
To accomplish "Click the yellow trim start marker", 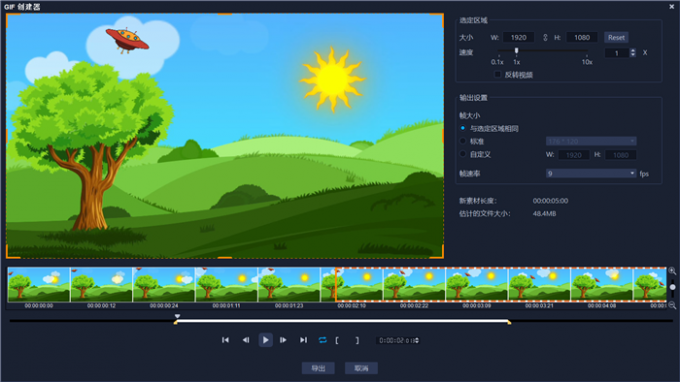I will tap(175, 322).
